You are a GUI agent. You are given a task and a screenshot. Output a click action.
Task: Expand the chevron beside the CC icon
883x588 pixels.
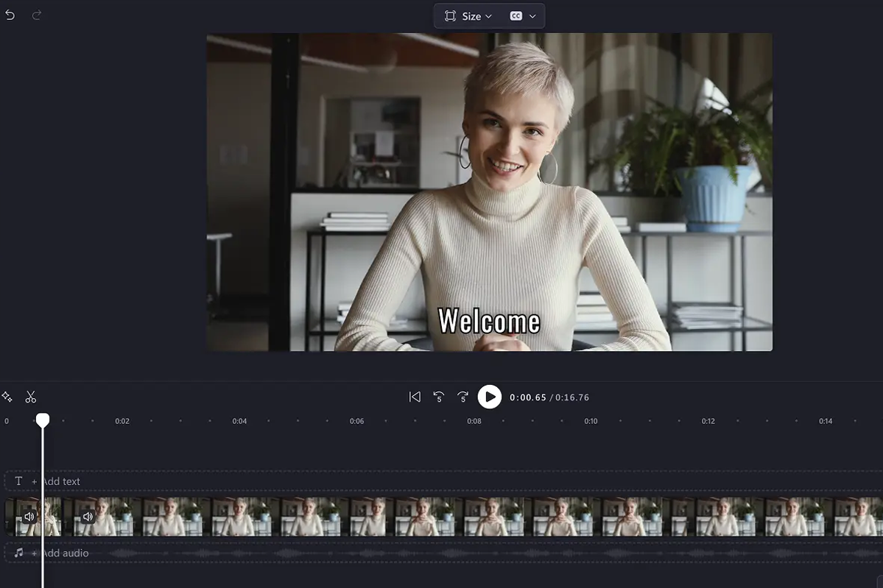[x=532, y=16]
